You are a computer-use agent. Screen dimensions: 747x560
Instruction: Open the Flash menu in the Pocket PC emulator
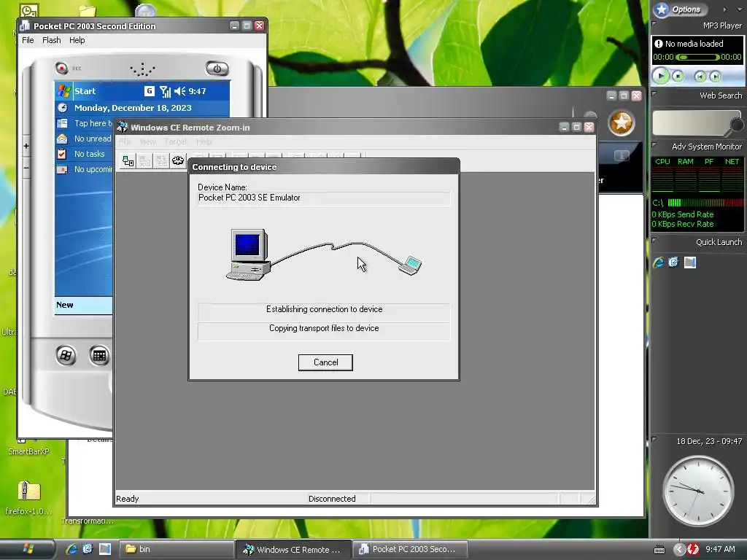pos(52,40)
